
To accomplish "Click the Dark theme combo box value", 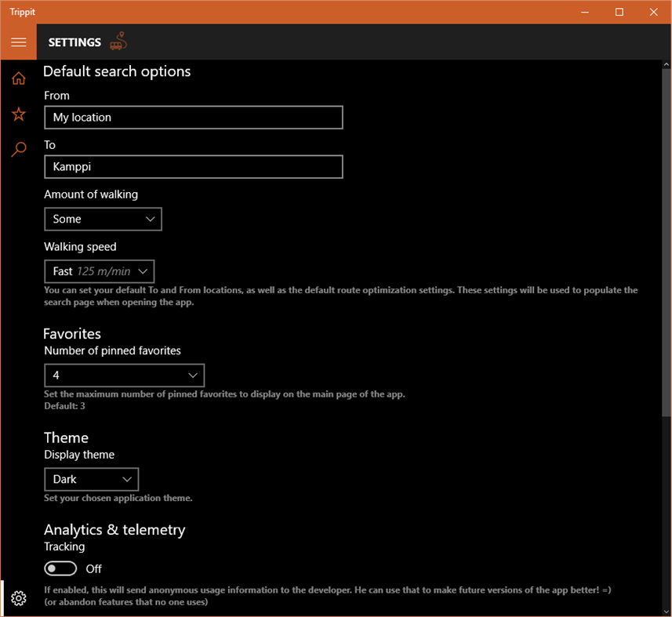I will [x=91, y=479].
